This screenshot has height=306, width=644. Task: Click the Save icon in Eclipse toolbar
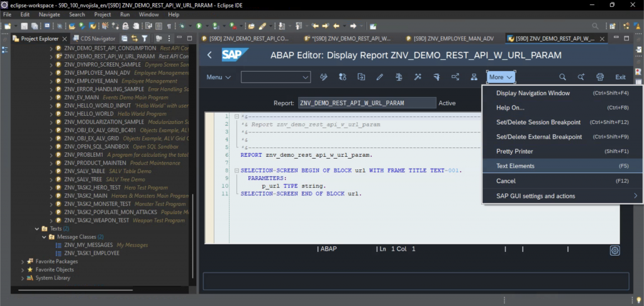tap(25, 26)
